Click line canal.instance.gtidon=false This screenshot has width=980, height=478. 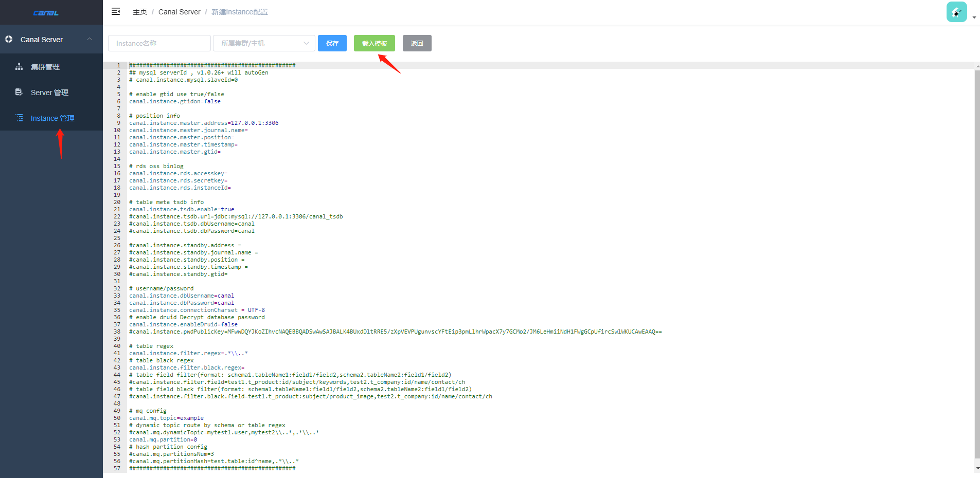coord(175,101)
